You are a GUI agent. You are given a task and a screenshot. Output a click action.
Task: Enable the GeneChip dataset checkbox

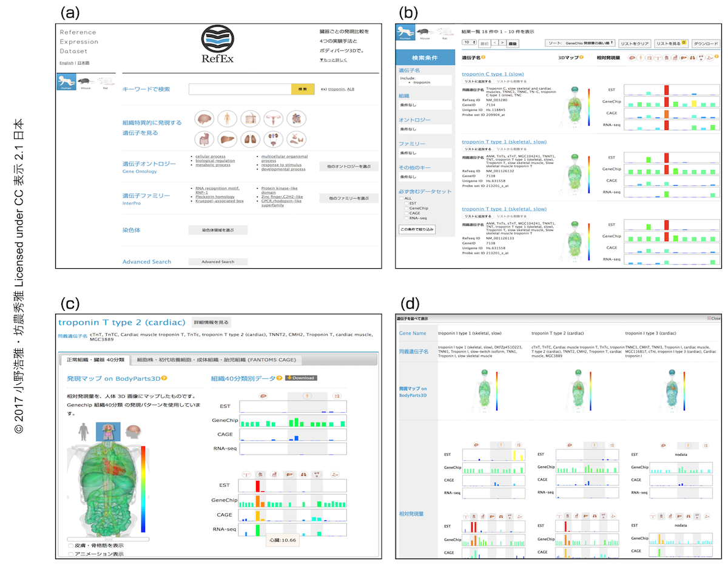407,208
